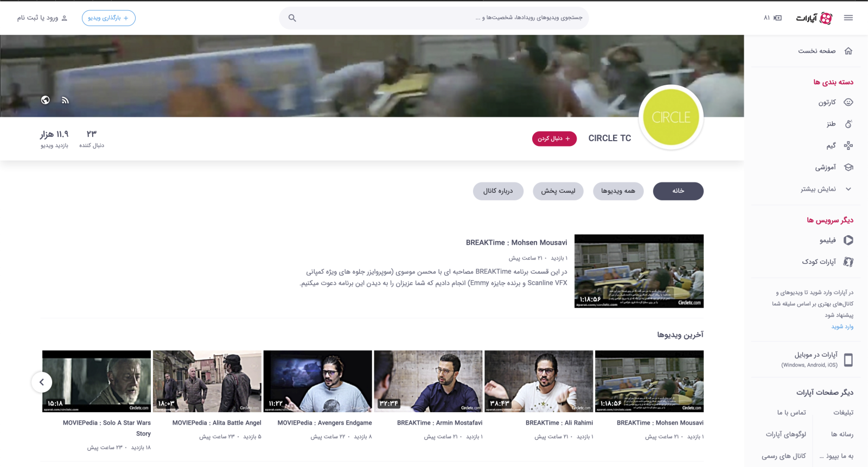The height and width of the screenshot is (467, 868).
Task: Open the فیلیمو service icon
Action: pos(848,240)
